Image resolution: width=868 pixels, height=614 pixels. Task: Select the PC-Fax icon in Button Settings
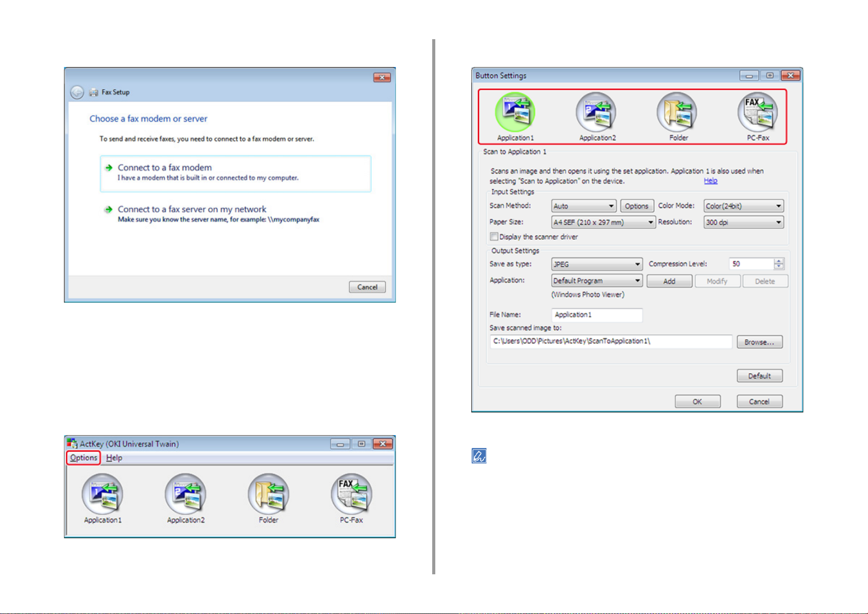pos(758,112)
